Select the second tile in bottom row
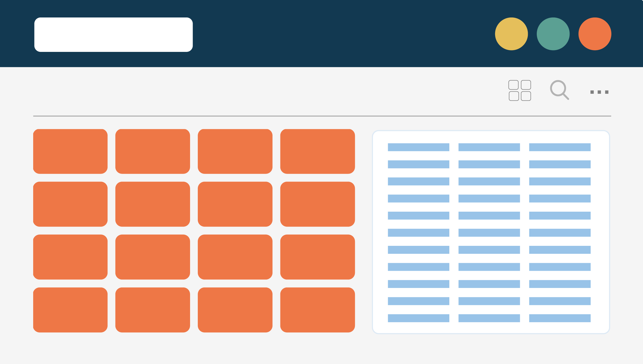 [x=153, y=310]
